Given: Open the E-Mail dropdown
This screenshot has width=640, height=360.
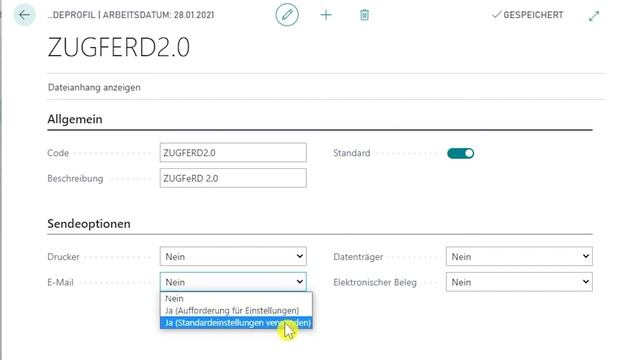Looking at the screenshot, I should pyautogui.click(x=233, y=282).
